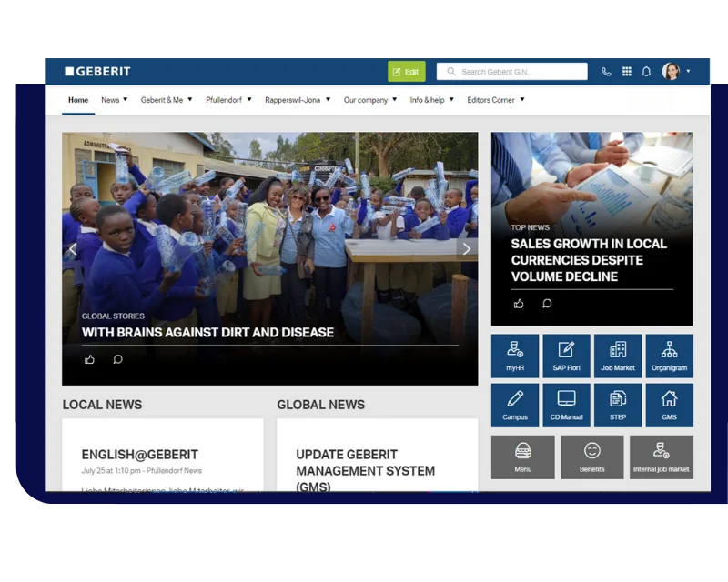
Task: Like the 'With Brains Against Dirt' story
Action: click(89, 359)
